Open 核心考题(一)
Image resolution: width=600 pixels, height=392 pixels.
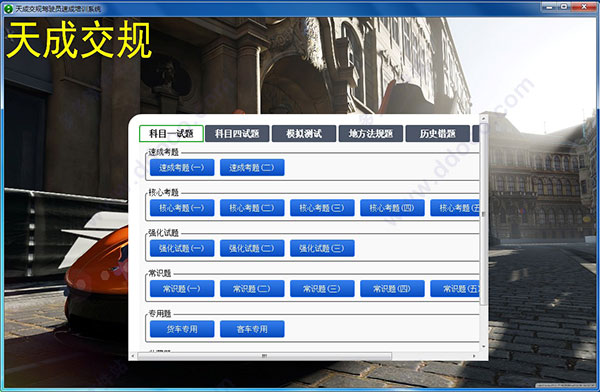click(182, 208)
